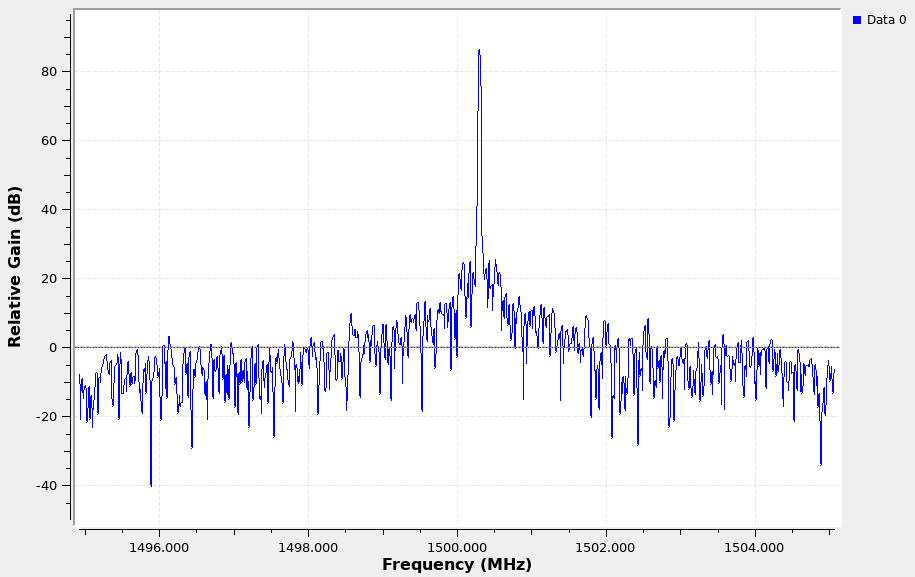Click the 1504.000 x-axis tick label
Screen dimensions: 915x577
click(754, 547)
